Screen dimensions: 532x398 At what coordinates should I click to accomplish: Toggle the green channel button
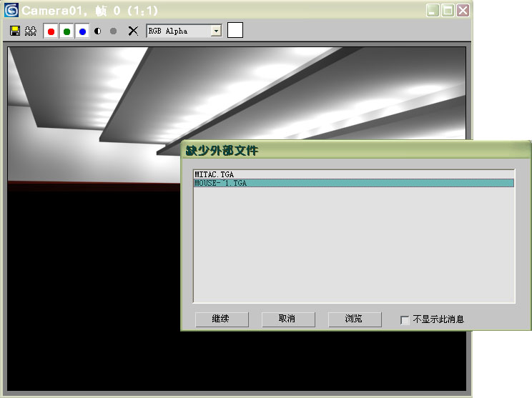tap(66, 31)
